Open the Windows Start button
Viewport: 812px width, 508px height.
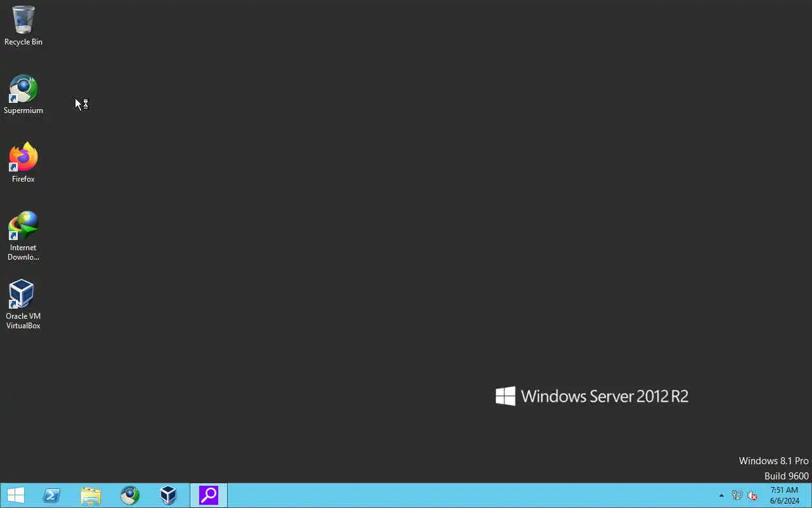coord(15,495)
